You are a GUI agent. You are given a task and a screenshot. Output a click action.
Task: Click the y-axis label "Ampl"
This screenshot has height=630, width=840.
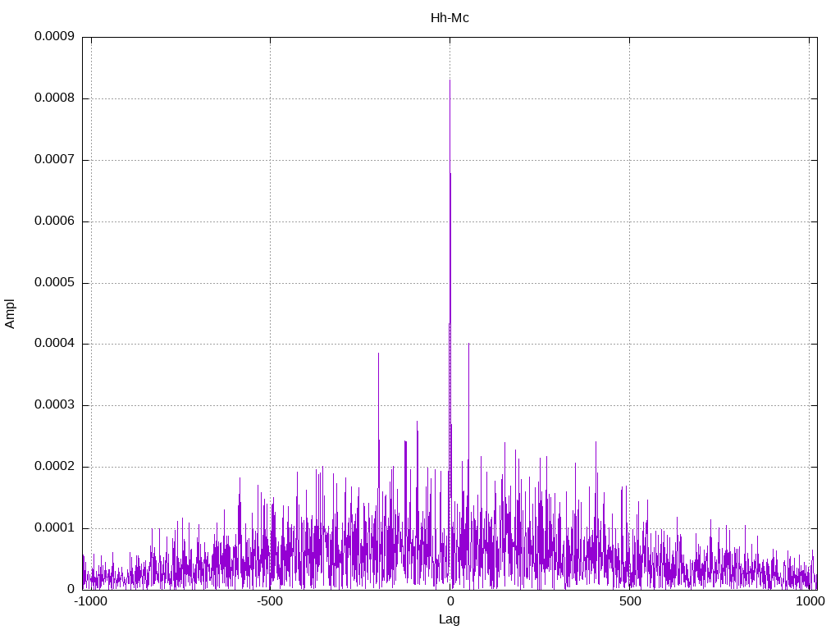(10, 314)
